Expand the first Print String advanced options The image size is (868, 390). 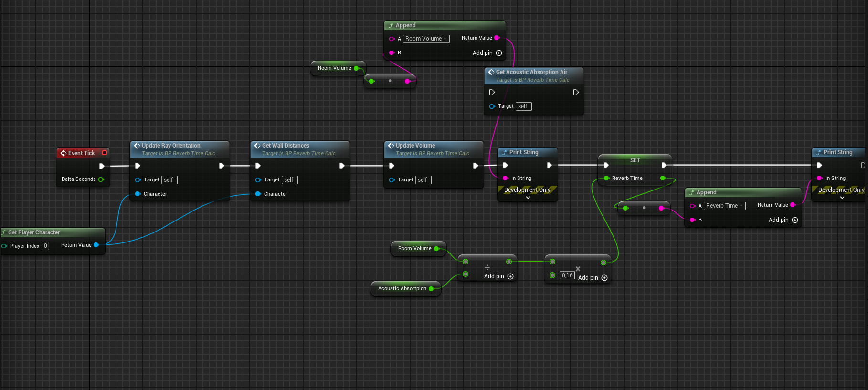528,198
